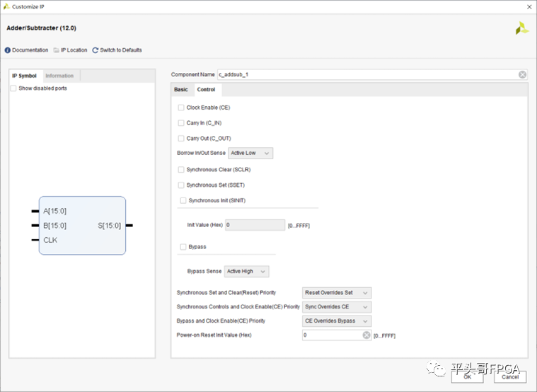Image resolution: width=537 pixels, height=392 pixels.
Task: Click the IP Location folder icon
Action: pyautogui.click(x=56, y=50)
